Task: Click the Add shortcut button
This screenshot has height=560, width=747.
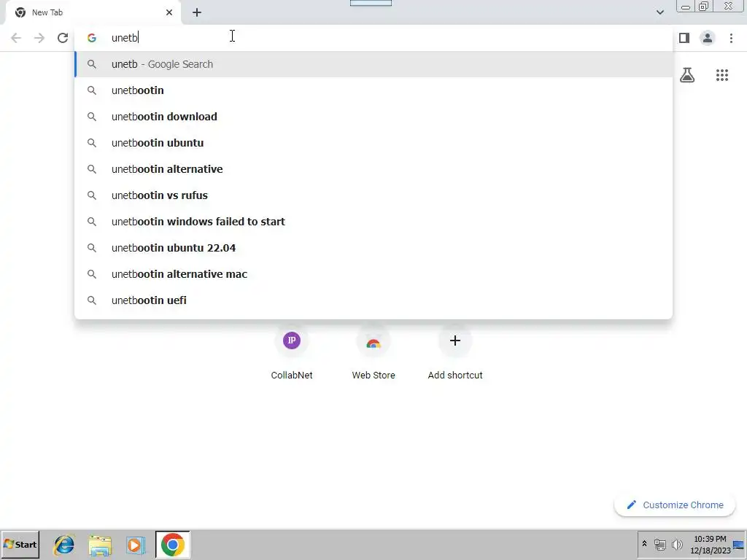Action: tap(455, 354)
